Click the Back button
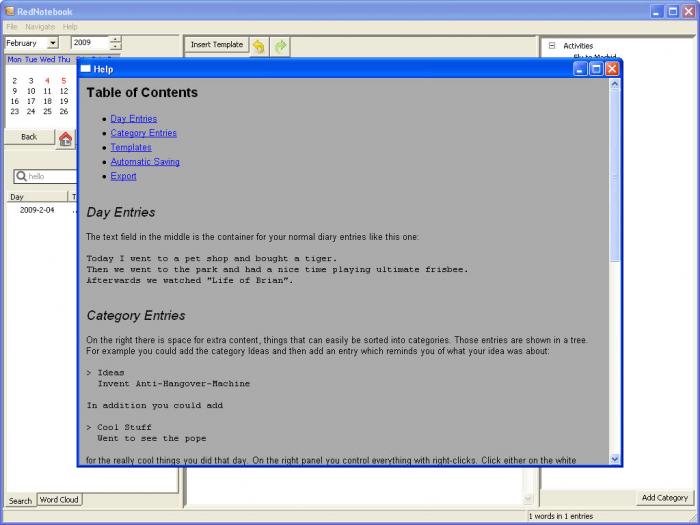The height and width of the screenshot is (525, 700). tap(29, 137)
